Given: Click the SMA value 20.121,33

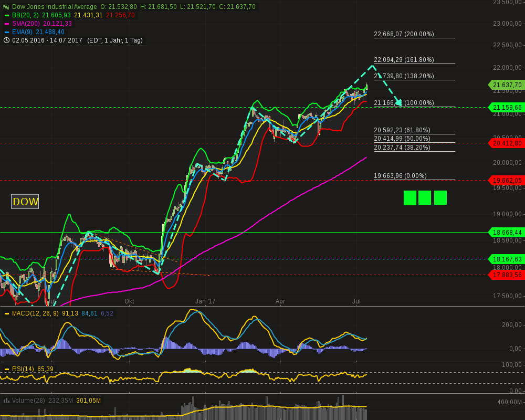Looking at the screenshot, I should (x=58, y=24).
